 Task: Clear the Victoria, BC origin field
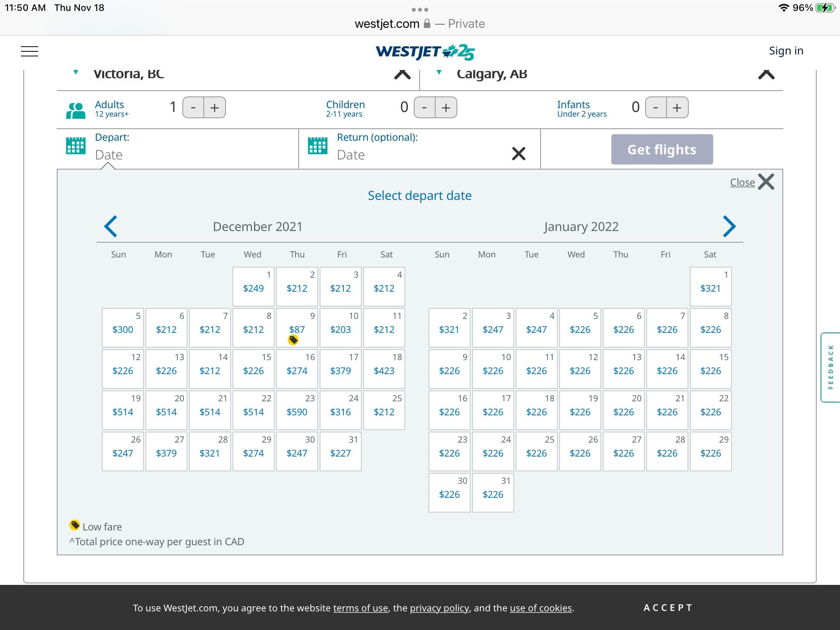click(x=402, y=74)
